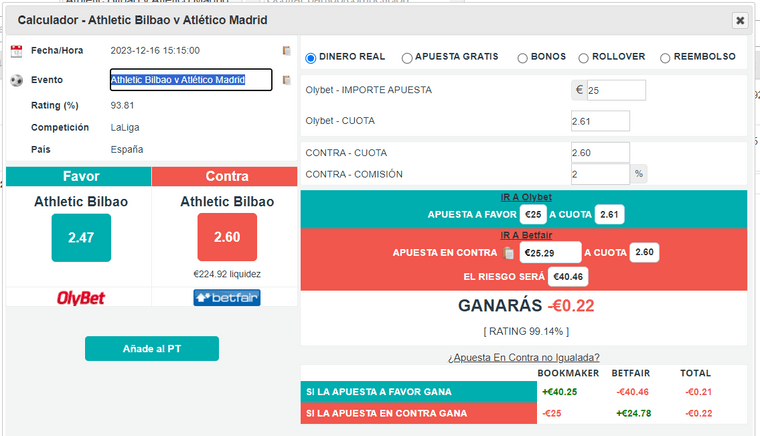
Task: Click the calendar icon beside Fecha/Hora
Action: click(x=16, y=51)
